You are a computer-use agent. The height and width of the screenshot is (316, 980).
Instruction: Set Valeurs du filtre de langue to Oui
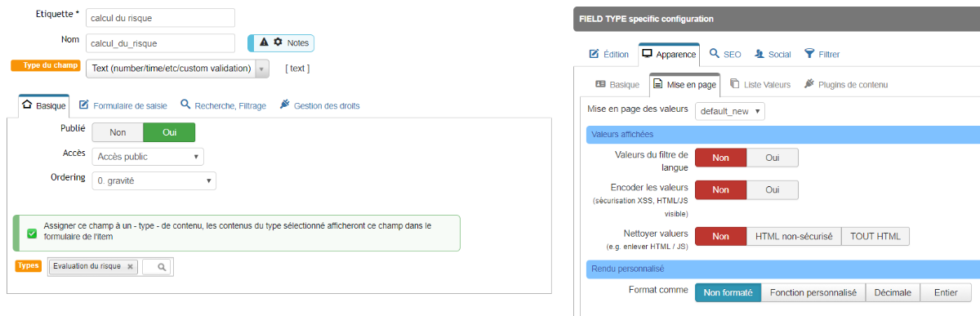click(x=772, y=158)
